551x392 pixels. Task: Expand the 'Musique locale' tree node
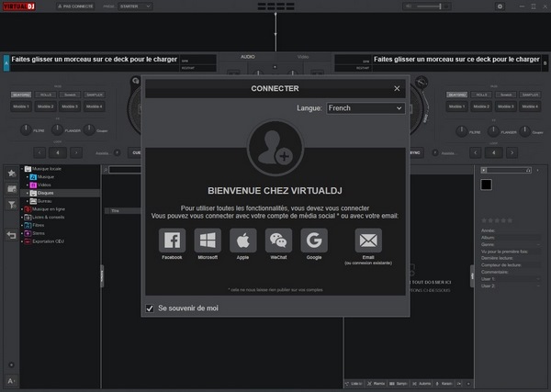coord(22,169)
